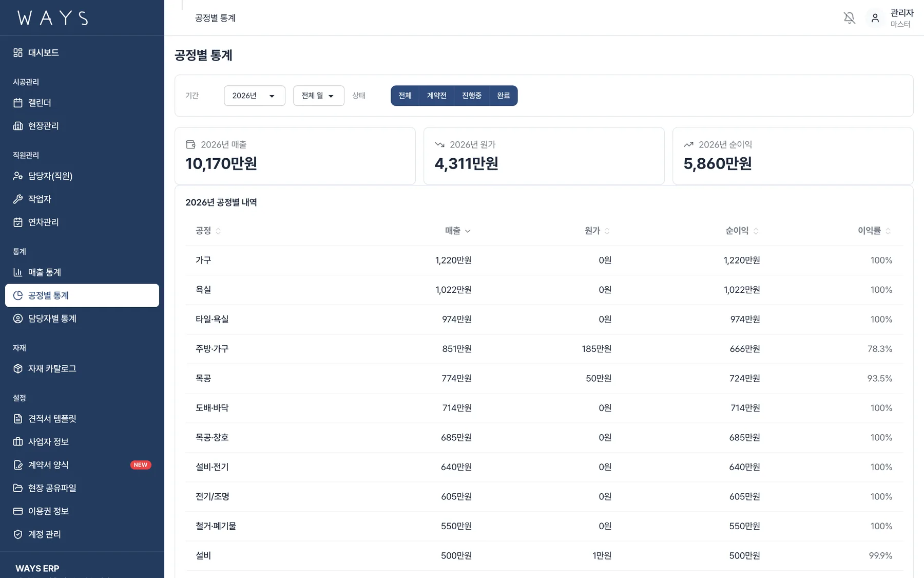Viewport: 924px width, 578px height.
Task: Click the 현장 공유파일 folder icon
Action: click(18, 488)
